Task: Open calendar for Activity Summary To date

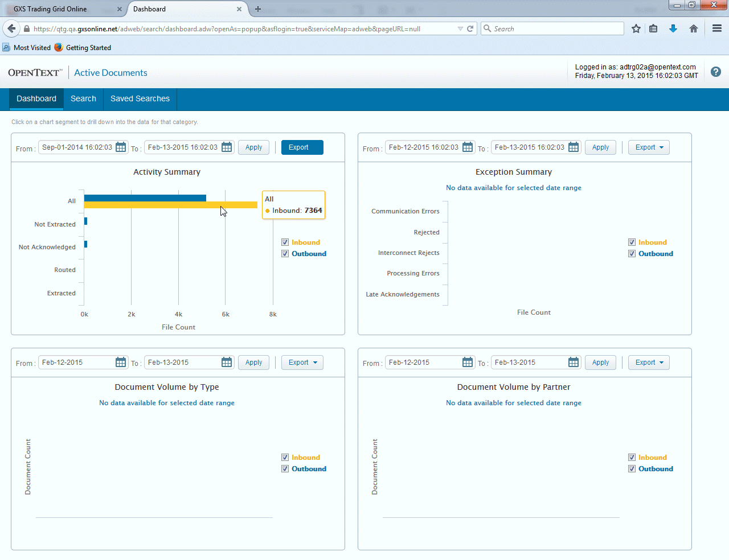Action: pos(227,147)
